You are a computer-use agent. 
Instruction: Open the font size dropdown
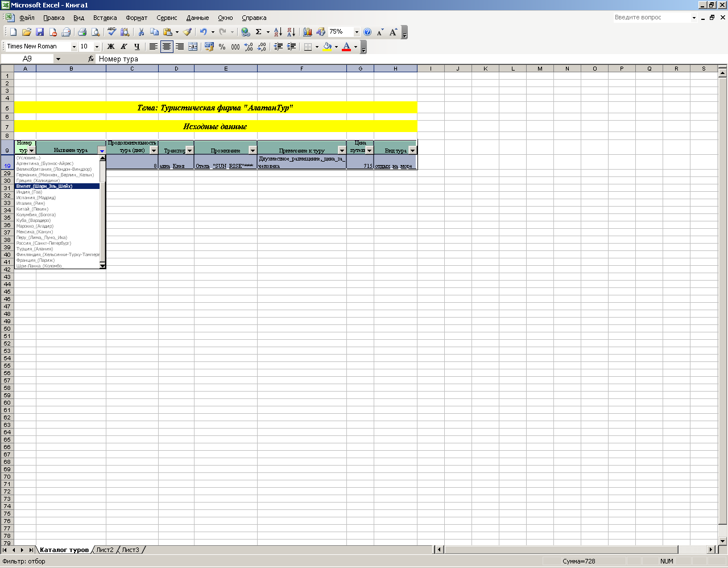pos(97,47)
